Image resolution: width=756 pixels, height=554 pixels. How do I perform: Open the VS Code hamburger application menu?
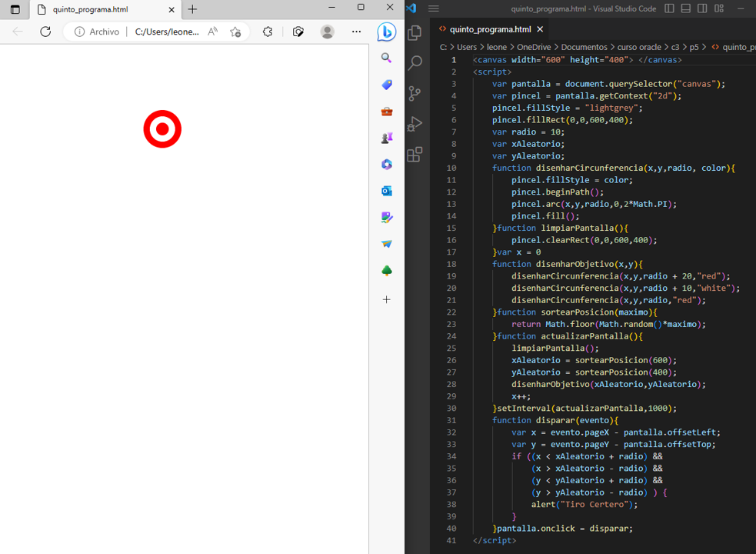[434, 8]
